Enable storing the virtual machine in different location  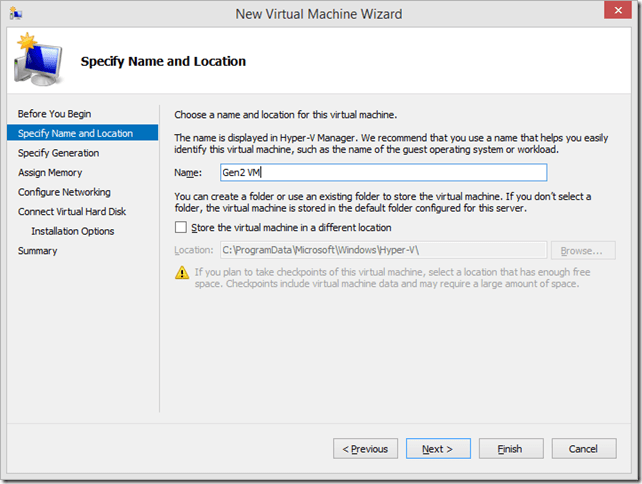tap(182, 228)
